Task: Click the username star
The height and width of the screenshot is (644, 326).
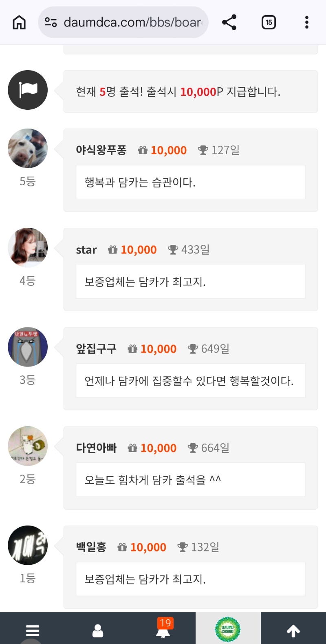Action: pyautogui.click(x=86, y=250)
